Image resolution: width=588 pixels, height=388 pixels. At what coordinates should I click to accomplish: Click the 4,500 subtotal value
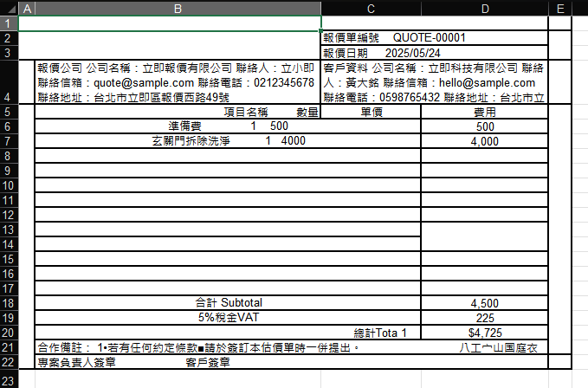point(484,303)
